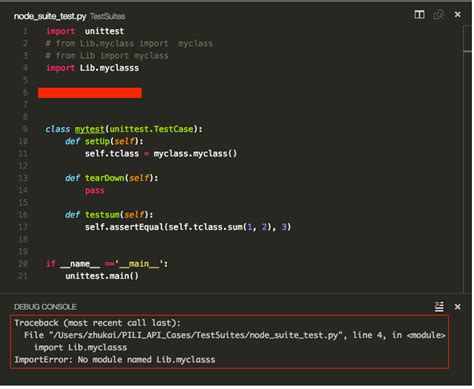Clear the debug console output
Image resolution: width=474 pixels, height=389 pixels.
pyautogui.click(x=439, y=306)
